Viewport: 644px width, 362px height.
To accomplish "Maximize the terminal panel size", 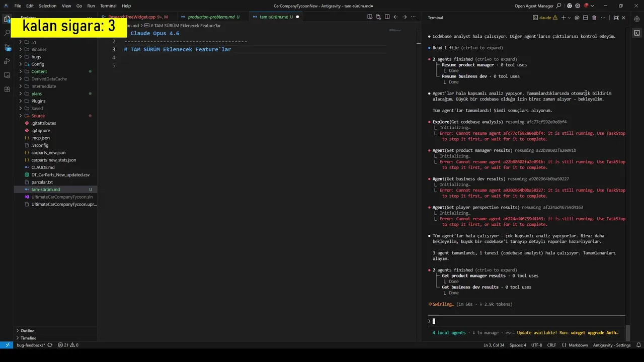I will click(x=616, y=18).
